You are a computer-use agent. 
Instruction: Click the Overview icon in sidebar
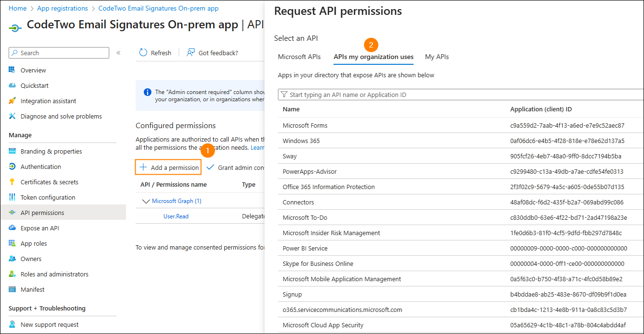click(12, 70)
